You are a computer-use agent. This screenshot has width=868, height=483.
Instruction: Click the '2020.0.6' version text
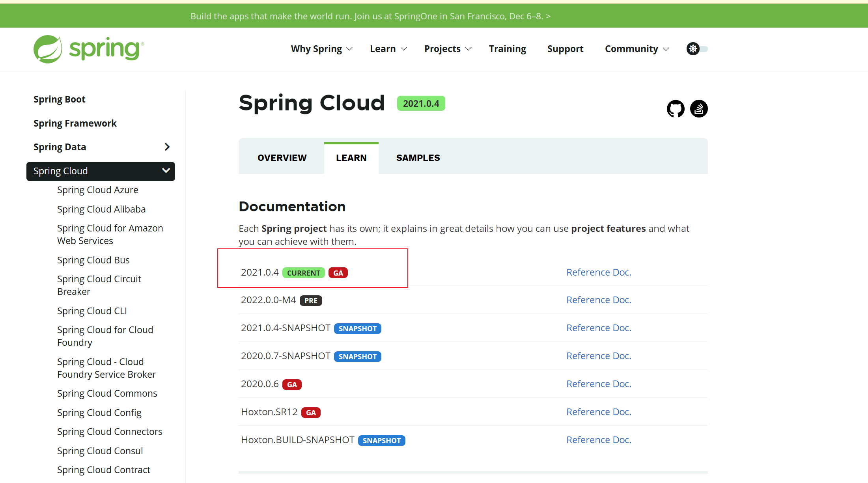[x=260, y=384]
